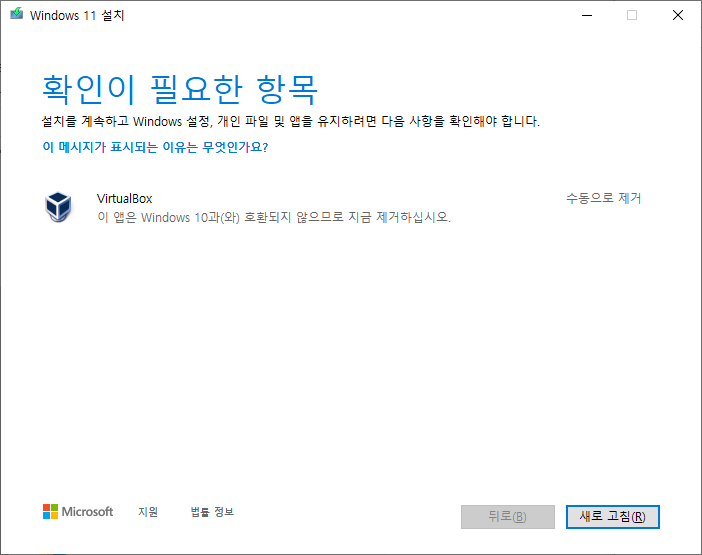
Task: Click the VirtualBox cube icon
Action: click(58, 207)
